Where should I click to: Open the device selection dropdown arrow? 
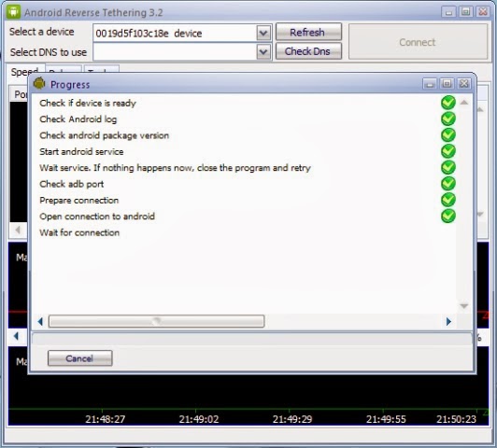263,33
